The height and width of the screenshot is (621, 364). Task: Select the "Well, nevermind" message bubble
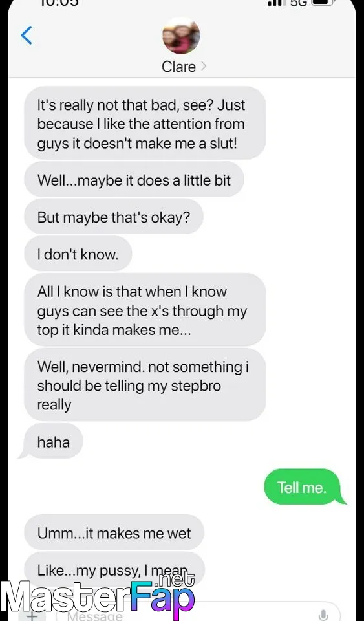click(145, 384)
